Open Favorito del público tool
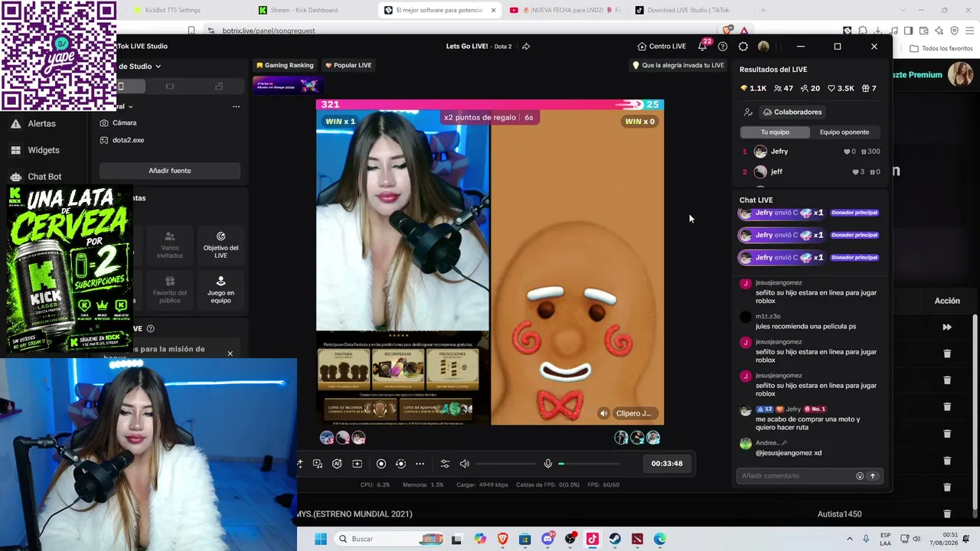This screenshot has height=551, width=980. (x=170, y=290)
